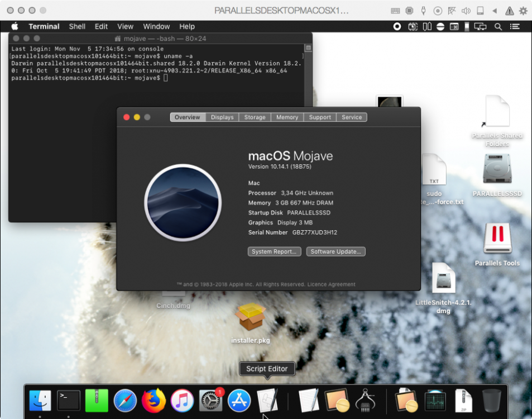Open the Edit menu
The height and width of the screenshot is (419, 532).
[x=101, y=26]
